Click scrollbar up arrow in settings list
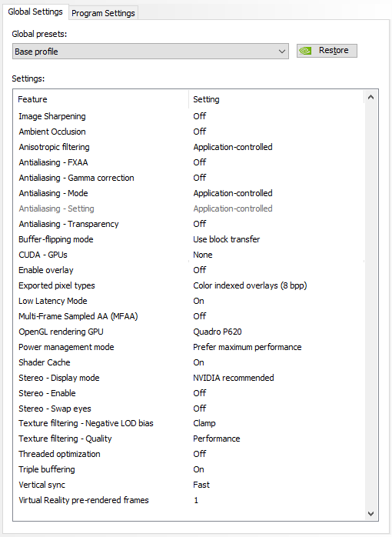Image resolution: width=392 pixels, height=537 pixels. coord(370,97)
